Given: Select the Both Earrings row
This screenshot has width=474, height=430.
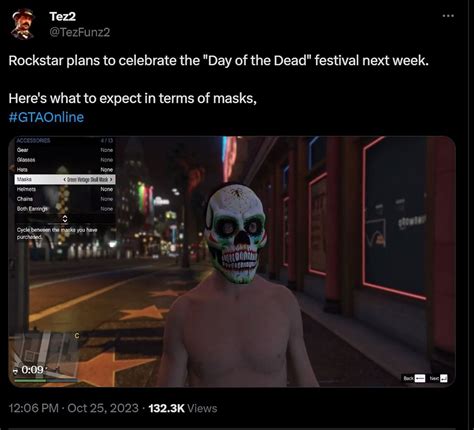Looking at the screenshot, I should (x=65, y=209).
